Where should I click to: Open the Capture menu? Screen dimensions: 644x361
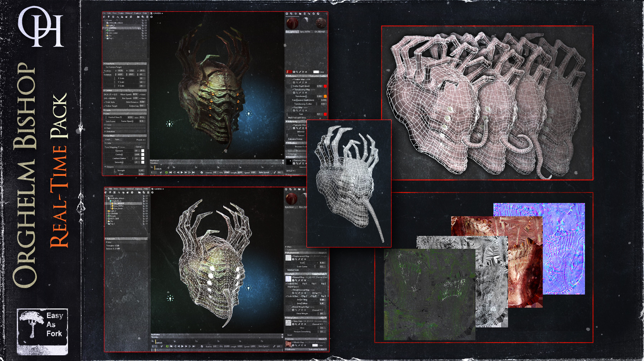pyautogui.click(x=137, y=14)
